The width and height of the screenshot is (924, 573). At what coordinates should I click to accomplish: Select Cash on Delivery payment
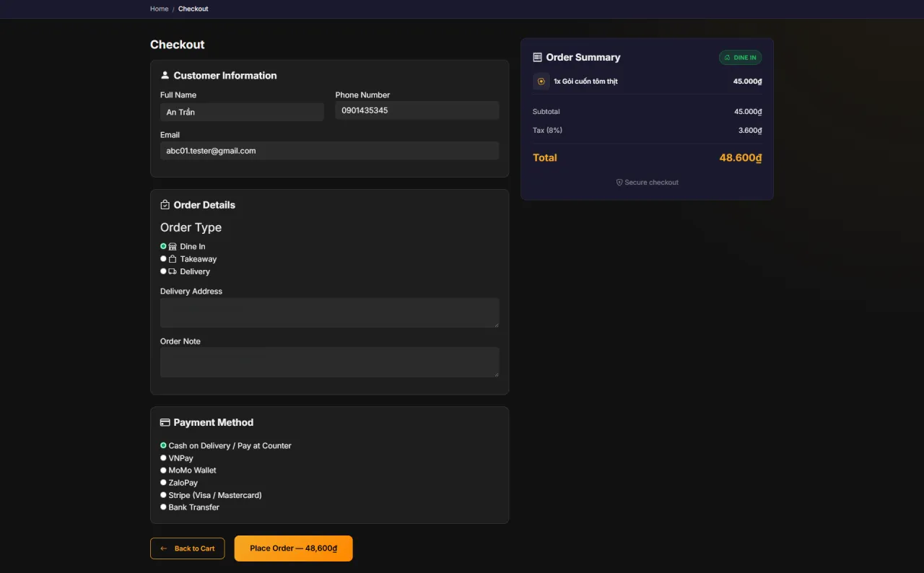[x=163, y=445]
